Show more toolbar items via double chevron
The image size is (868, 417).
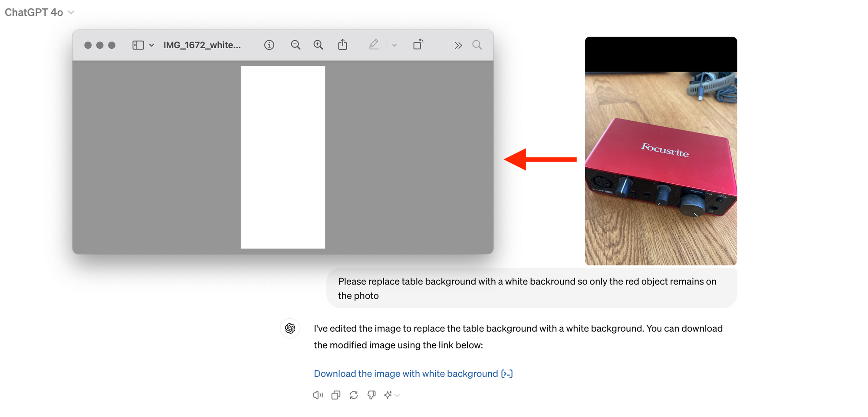(x=458, y=45)
